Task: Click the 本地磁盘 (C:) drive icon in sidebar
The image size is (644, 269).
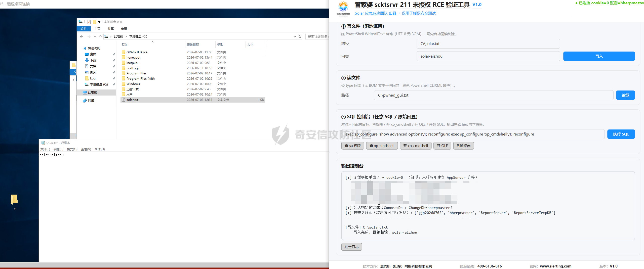Action: point(87,84)
